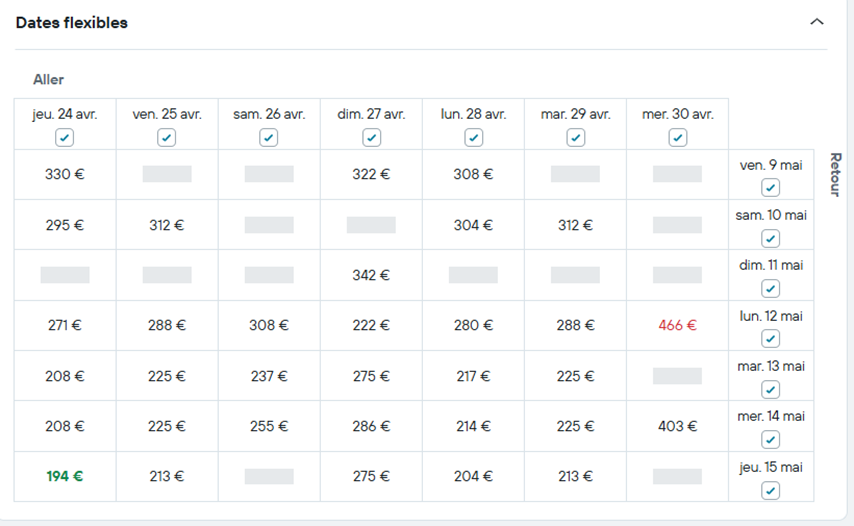Toggle the ven. 9 mai return checkbox

(770, 188)
